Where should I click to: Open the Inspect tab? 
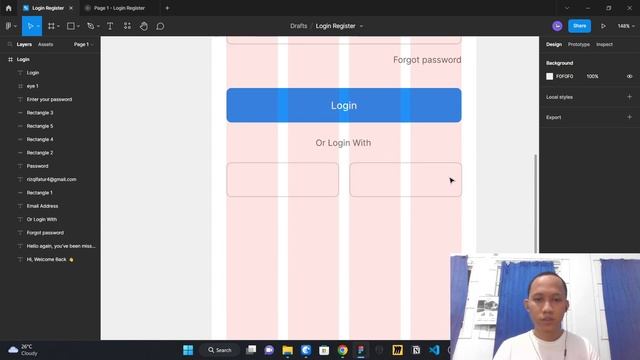[x=604, y=44]
